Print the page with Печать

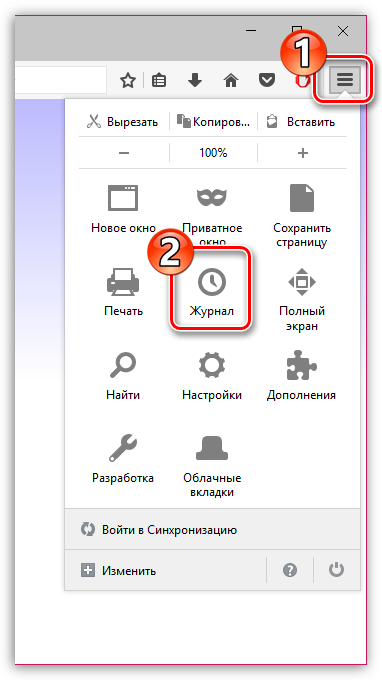(123, 293)
